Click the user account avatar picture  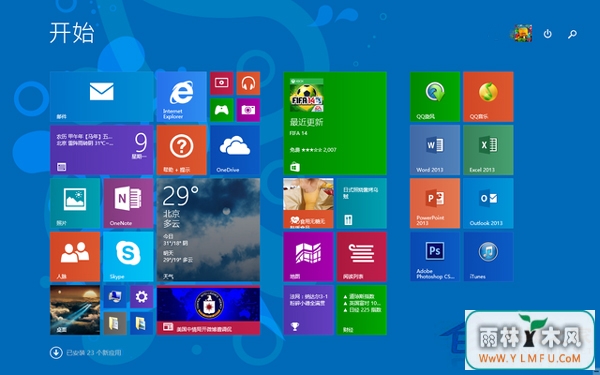point(522,33)
